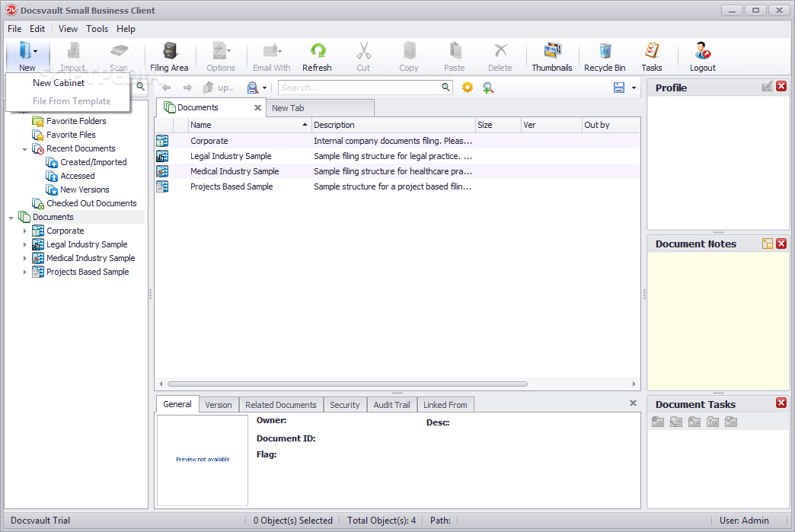The width and height of the screenshot is (795, 532).
Task: Click the Profile panel edit icon
Action: [x=768, y=87]
